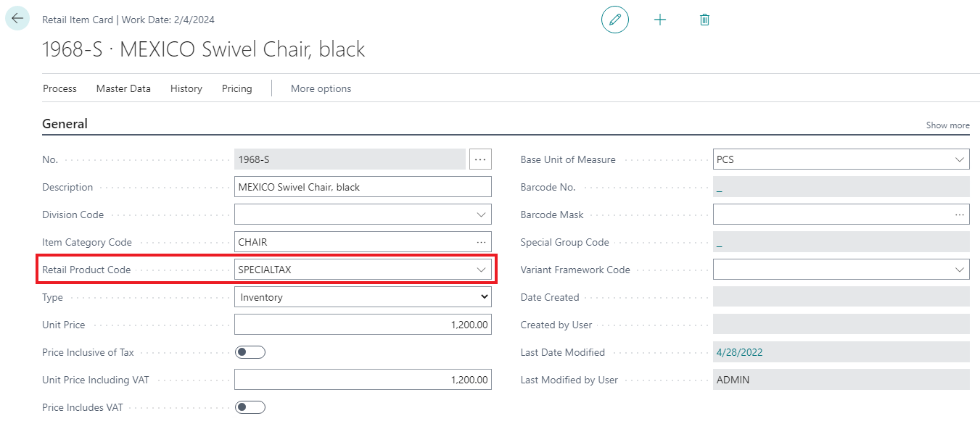Image resolution: width=980 pixels, height=429 pixels.
Task: Toggle Price Inclusive of Tax switch
Action: coord(250,352)
